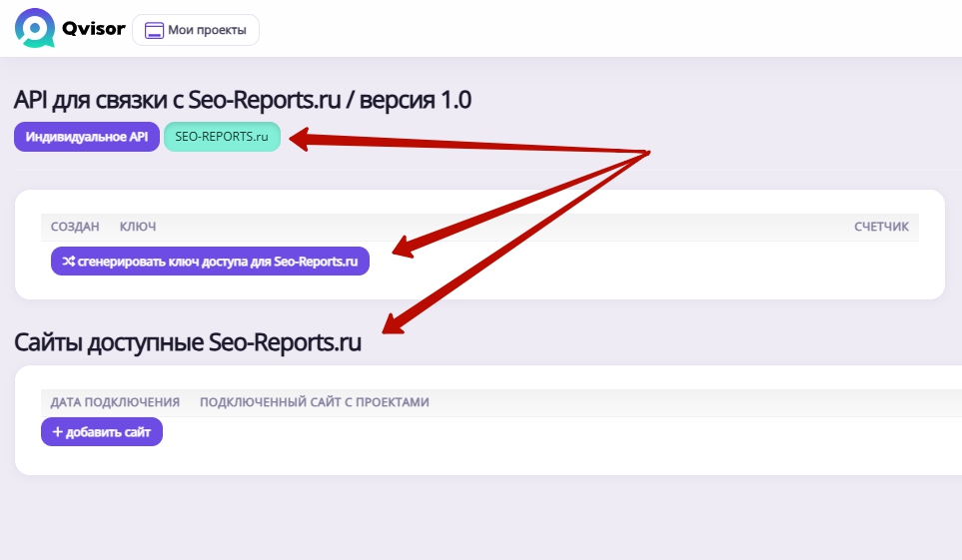Open the Мои проекты button
Viewport: 962px width, 560px height.
click(x=196, y=30)
